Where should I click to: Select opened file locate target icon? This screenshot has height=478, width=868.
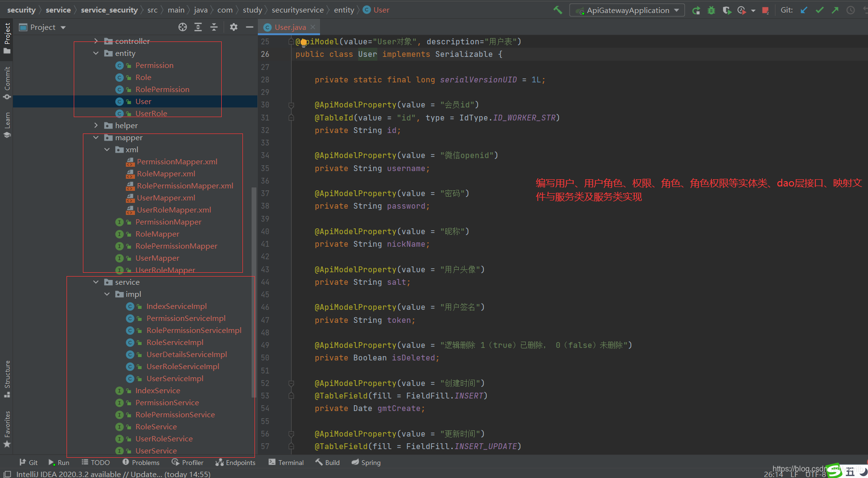[182, 27]
